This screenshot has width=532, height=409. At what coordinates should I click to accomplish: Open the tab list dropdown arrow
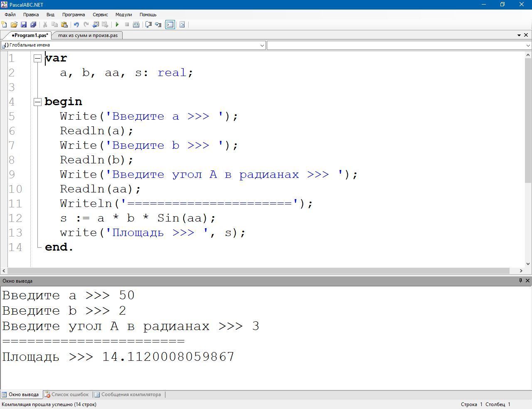519,35
